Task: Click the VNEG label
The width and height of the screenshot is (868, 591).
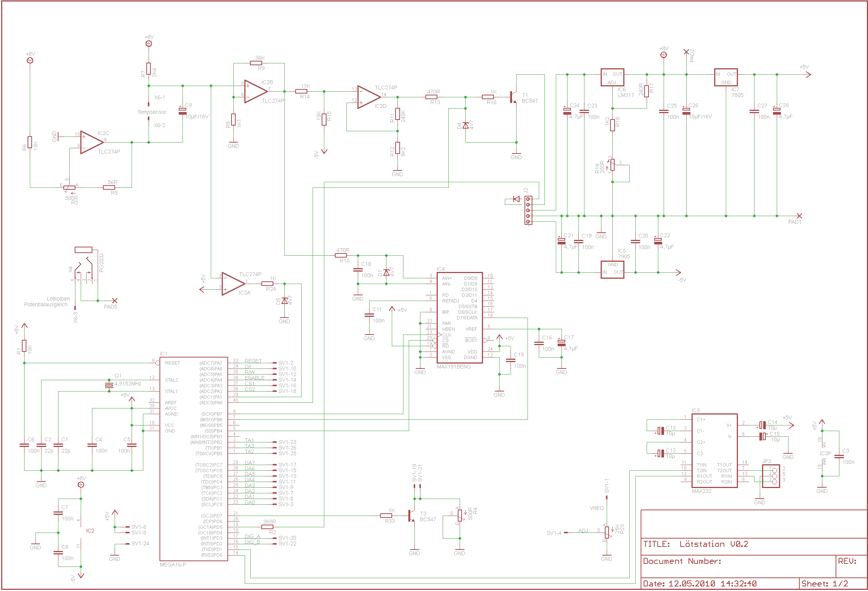Action: (597, 508)
